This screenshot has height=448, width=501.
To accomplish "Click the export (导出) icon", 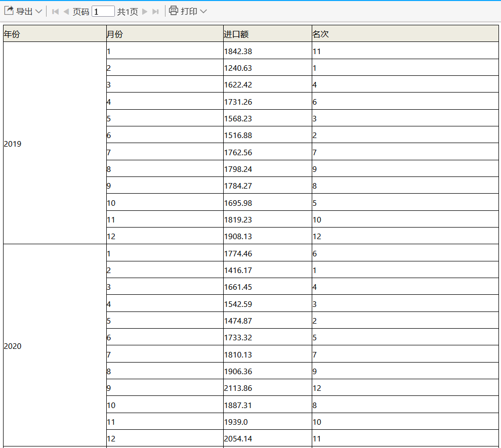I will (x=9, y=11).
